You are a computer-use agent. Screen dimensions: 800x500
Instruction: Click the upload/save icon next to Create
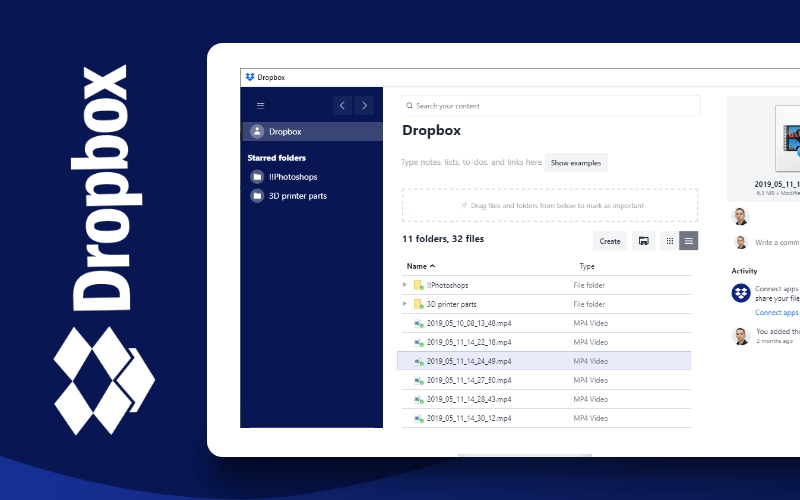[x=644, y=241]
